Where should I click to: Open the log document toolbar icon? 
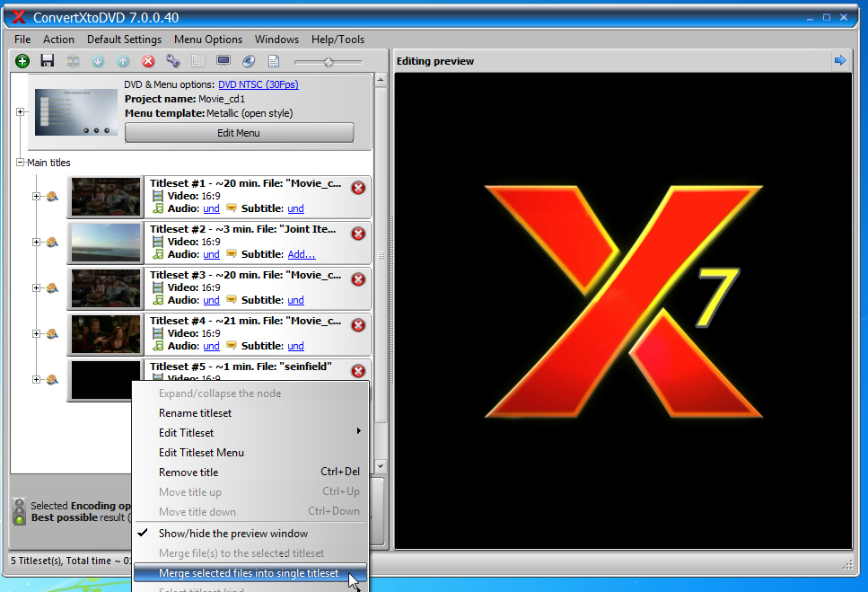274,61
